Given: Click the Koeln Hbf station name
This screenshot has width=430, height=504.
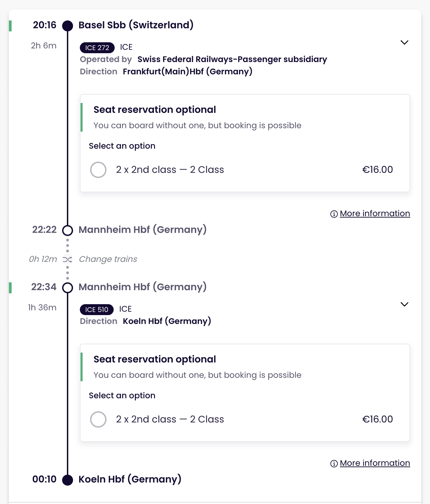Looking at the screenshot, I should 129,479.
